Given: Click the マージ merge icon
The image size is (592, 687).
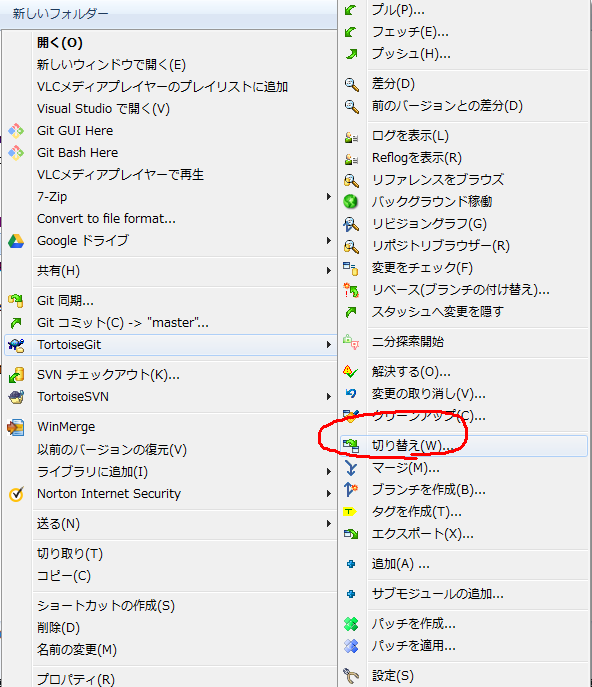Looking at the screenshot, I should point(351,468).
